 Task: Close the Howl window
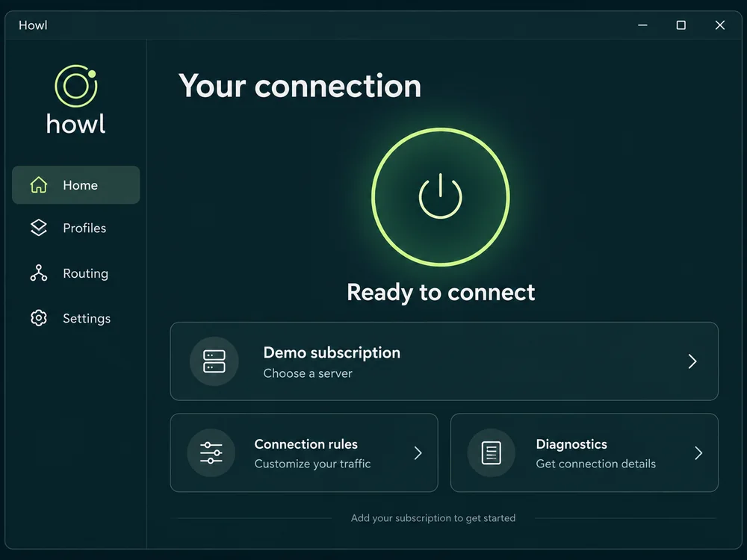[x=720, y=25]
